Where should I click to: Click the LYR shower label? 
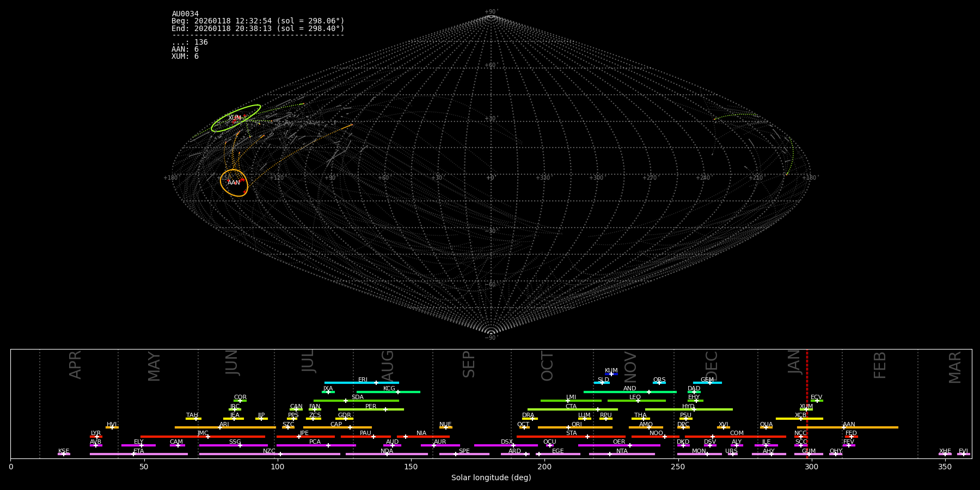(96, 433)
